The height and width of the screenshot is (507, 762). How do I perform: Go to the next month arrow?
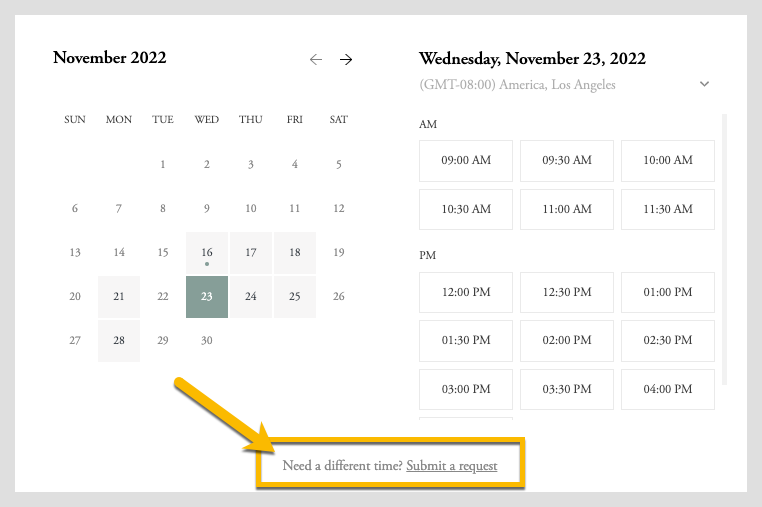pos(346,60)
